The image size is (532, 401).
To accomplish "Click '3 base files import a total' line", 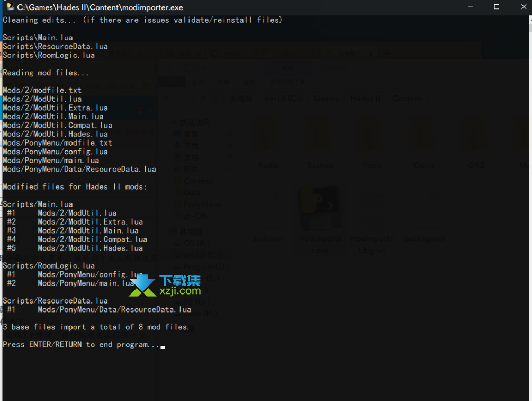I will point(96,327).
